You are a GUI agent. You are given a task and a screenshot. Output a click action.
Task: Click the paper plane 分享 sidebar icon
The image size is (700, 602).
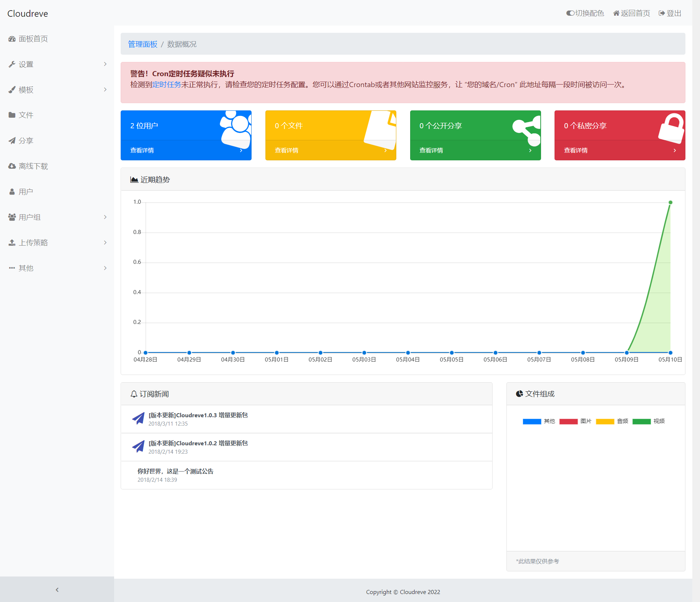tap(12, 141)
